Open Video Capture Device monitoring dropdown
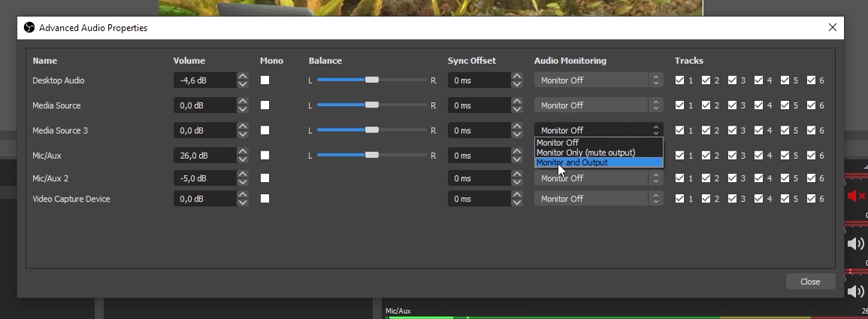The height and width of the screenshot is (319, 868). [x=598, y=199]
